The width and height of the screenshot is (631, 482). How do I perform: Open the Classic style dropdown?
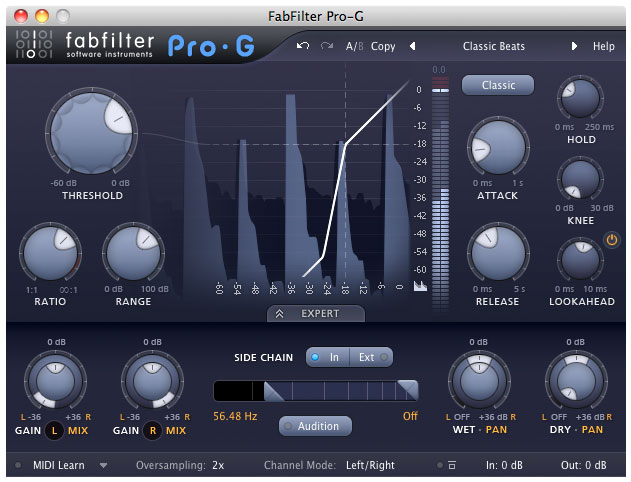(498, 85)
